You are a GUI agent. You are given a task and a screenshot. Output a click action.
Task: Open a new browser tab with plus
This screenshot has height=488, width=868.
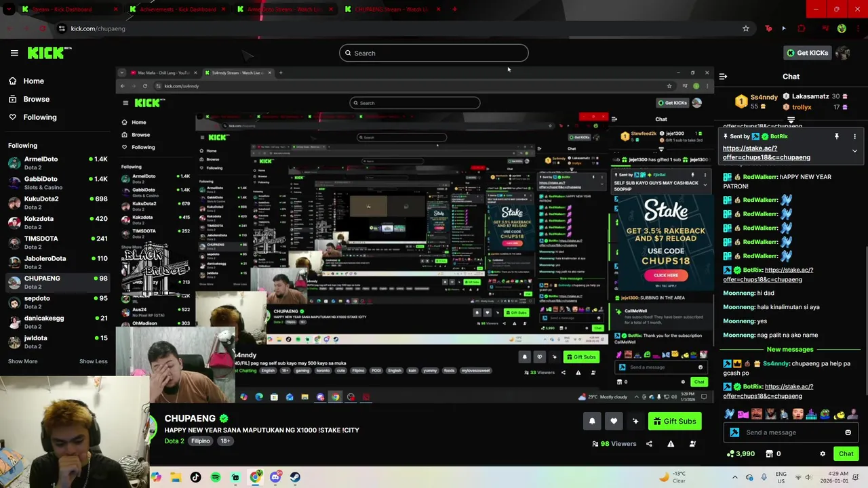click(x=454, y=9)
